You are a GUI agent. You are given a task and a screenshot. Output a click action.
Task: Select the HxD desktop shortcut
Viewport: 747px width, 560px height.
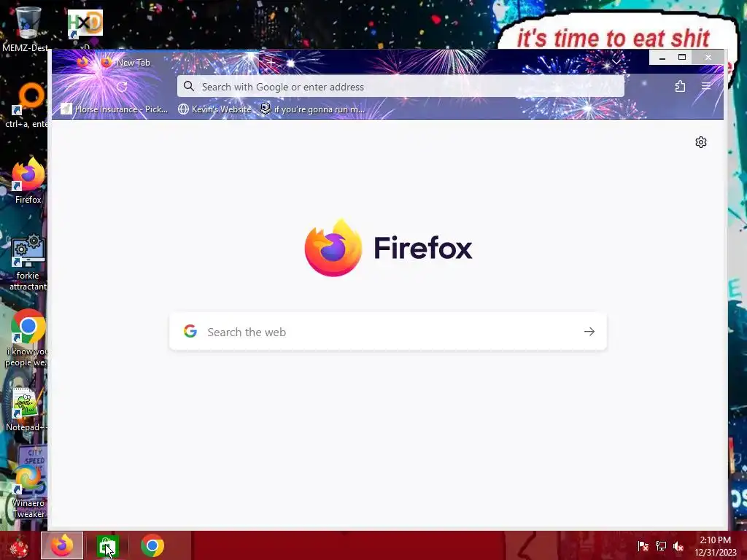pos(85,29)
